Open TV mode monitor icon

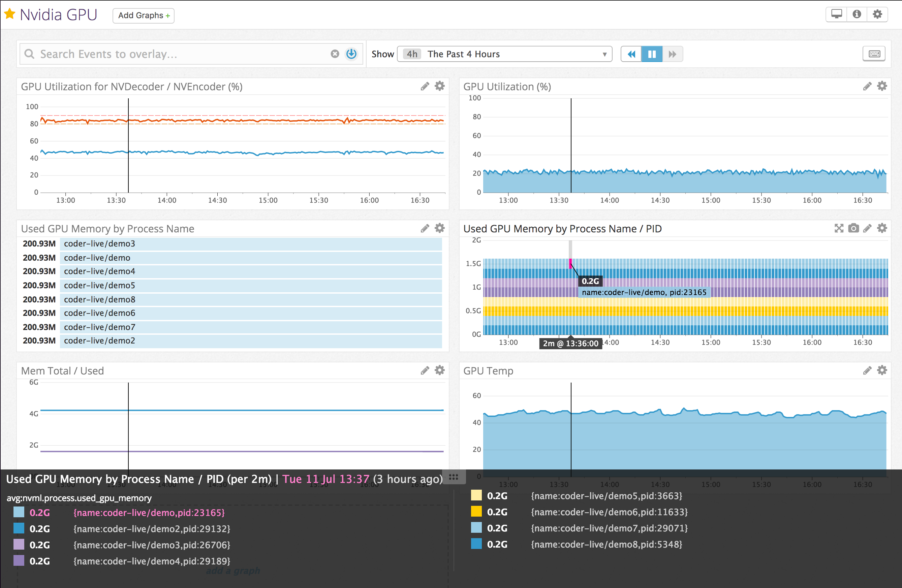[836, 14]
